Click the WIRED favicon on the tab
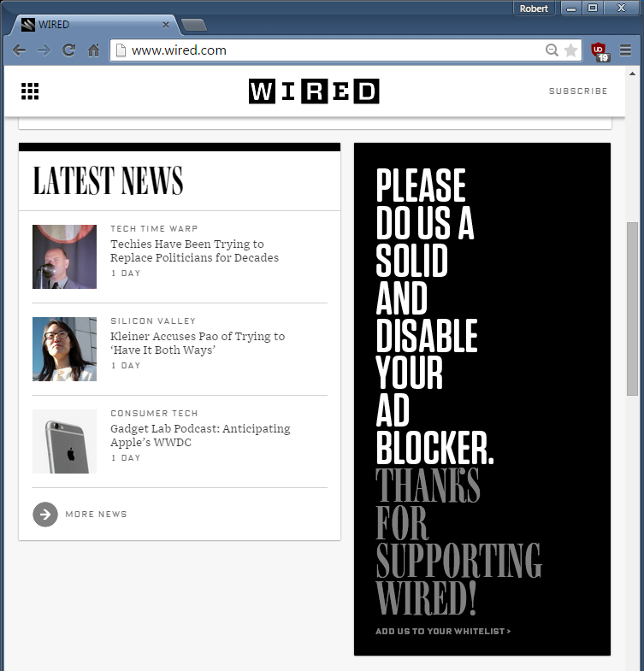This screenshot has width=644, height=671. [x=28, y=25]
